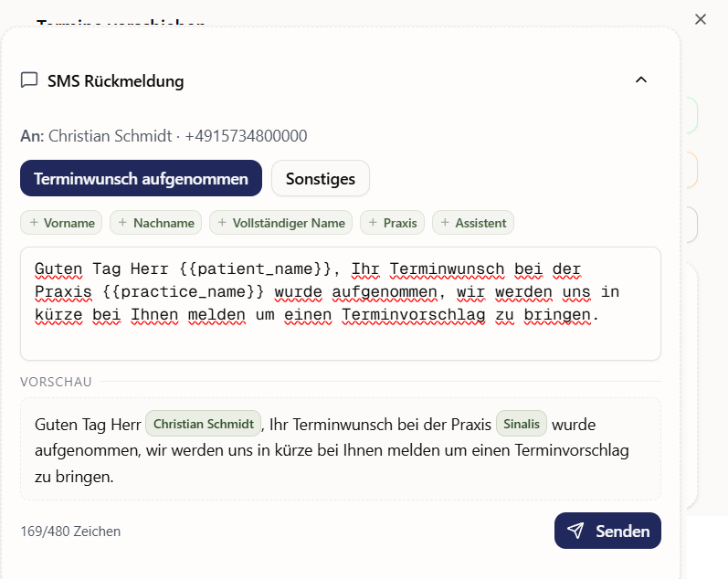Click the SMS speech bubble icon
This screenshot has width=728, height=579.
pyautogui.click(x=29, y=79)
